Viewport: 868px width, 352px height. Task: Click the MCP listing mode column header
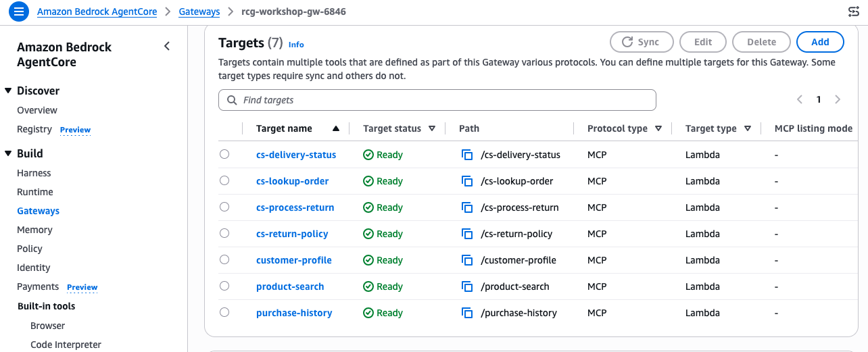click(x=813, y=128)
